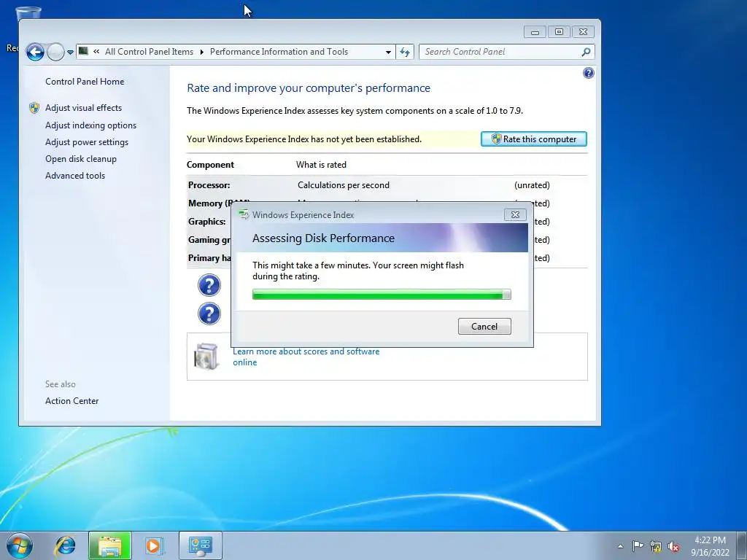Click the muted volume tray icon
This screenshot has height=560, width=747.
(673, 547)
